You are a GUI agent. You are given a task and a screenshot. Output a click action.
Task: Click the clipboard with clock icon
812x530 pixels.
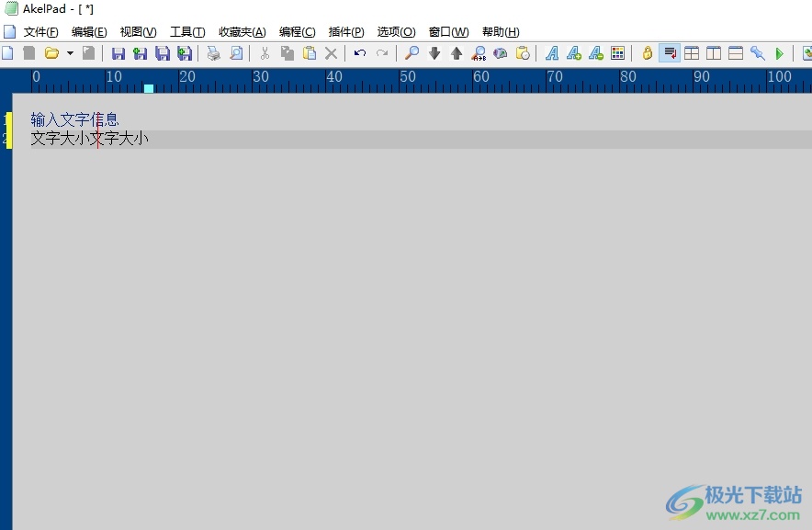click(523, 53)
